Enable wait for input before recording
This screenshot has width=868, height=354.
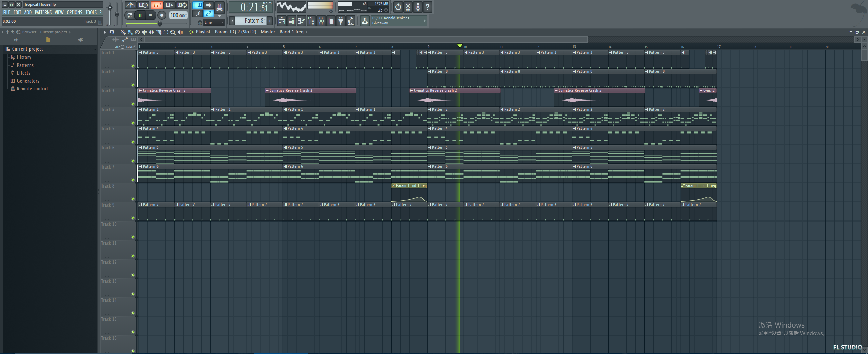(143, 5)
